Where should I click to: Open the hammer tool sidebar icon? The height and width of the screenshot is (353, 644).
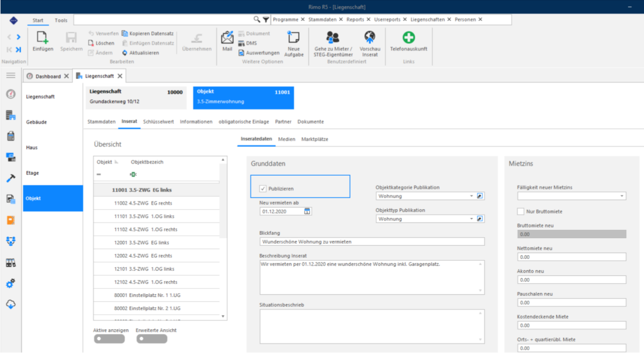pos(10,178)
